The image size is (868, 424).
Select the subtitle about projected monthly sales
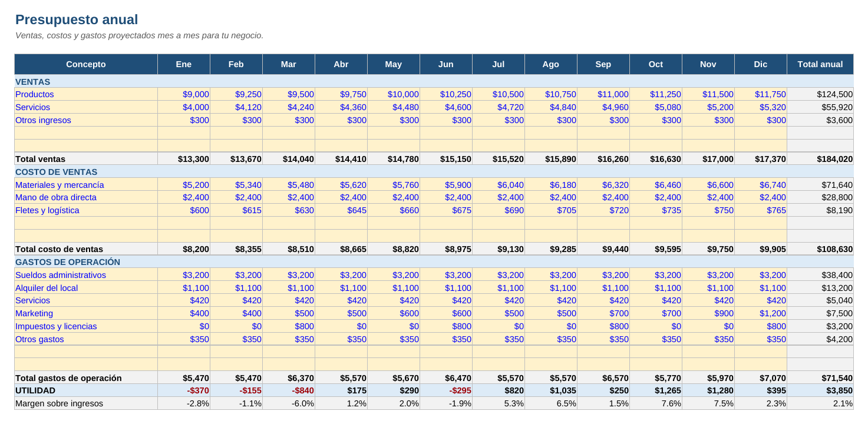[139, 35]
